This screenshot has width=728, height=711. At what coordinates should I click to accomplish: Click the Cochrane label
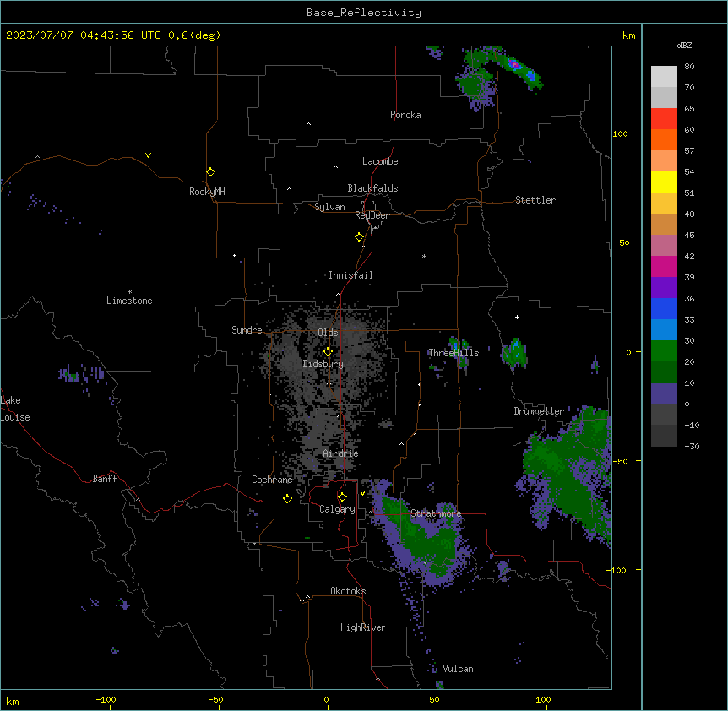[x=272, y=480]
